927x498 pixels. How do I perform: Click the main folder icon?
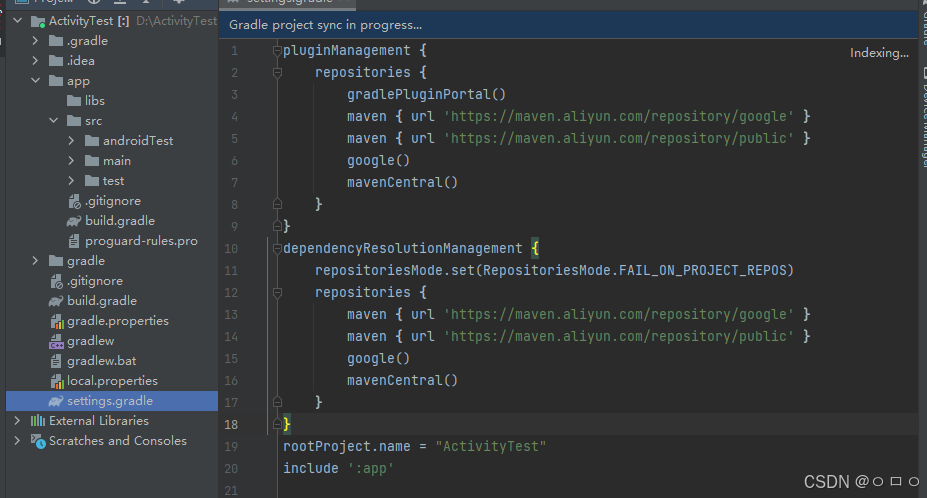(x=92, y=161)
